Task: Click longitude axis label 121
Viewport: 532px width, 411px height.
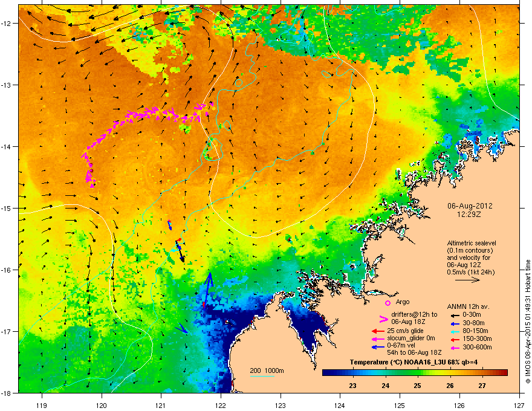Action: tap(161, 406)
